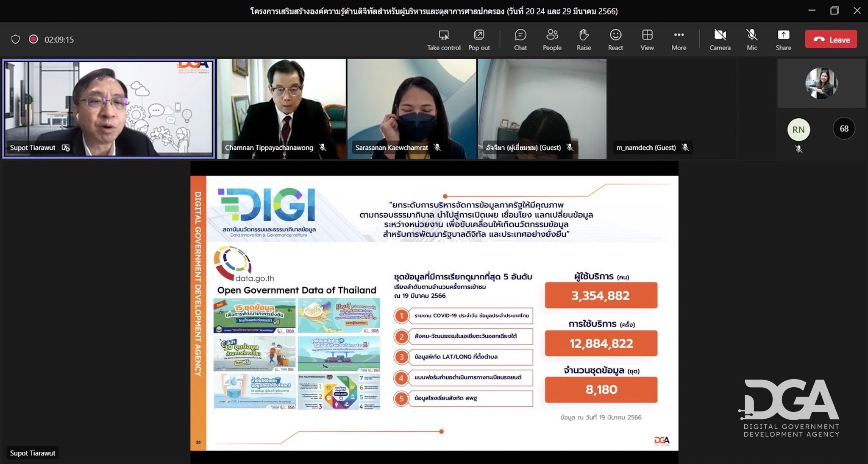
Task: Click the 12,884,822 usage figure
Action: (601, 343)
